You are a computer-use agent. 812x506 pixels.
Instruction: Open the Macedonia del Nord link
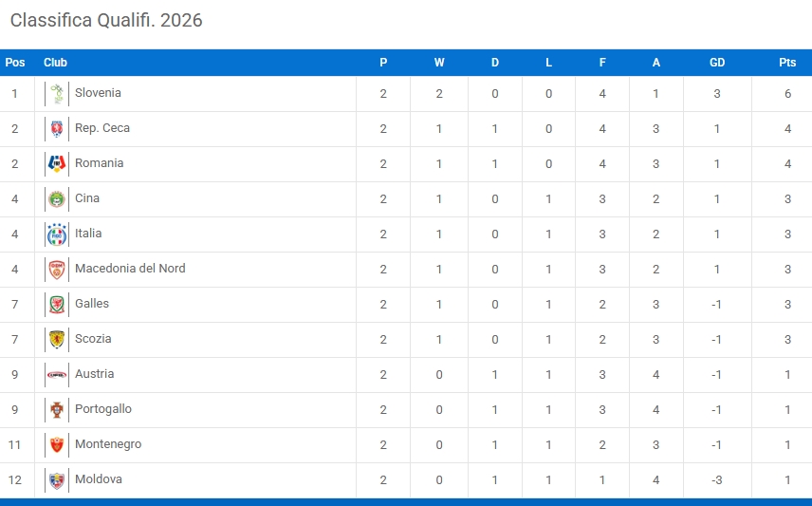click(130, 269)
